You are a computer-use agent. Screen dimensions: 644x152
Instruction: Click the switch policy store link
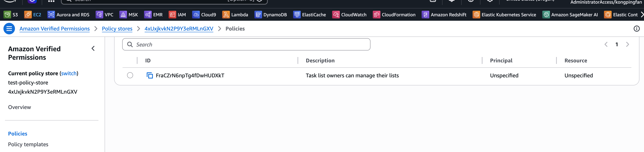(x=69, y=73)
